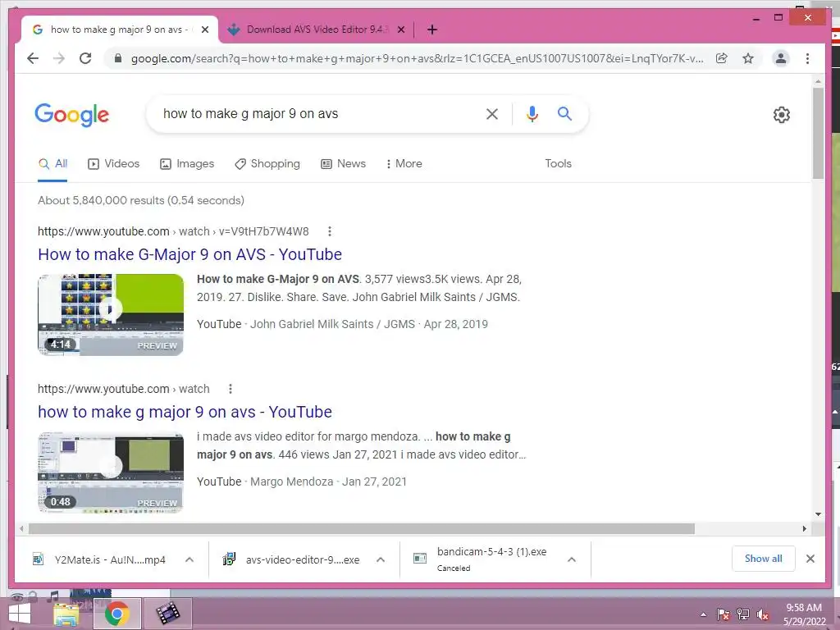Viewport: 840px width, 630px height.
Task: Open a new browser tab
Action: tap(432, 30)
